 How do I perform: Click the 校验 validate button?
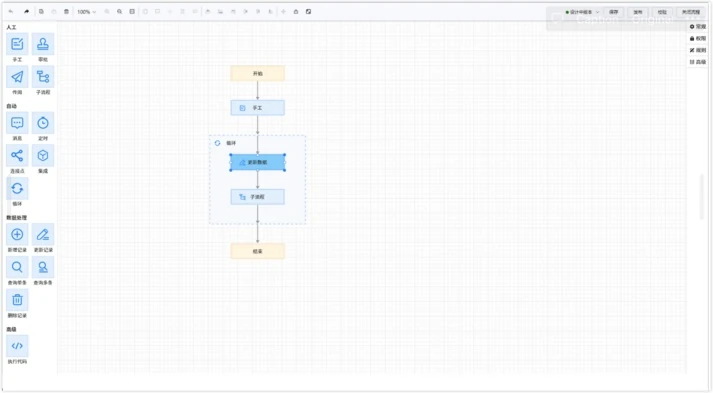[x=662, y=12]
